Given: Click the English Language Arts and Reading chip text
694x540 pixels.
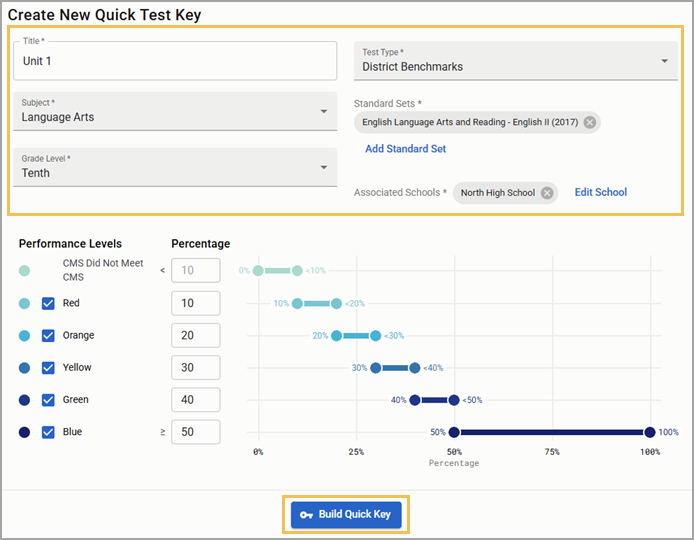Looking at the screenshot, I should coord(470,122).
